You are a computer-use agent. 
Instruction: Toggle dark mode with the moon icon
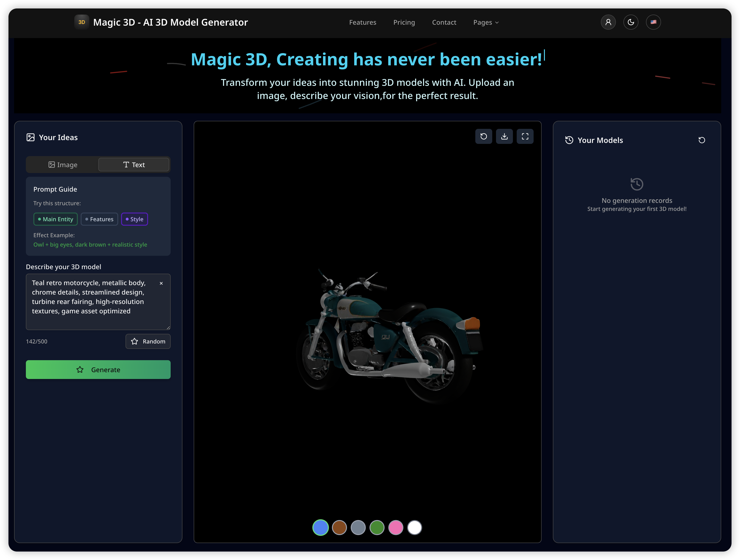tap(631, 22)
